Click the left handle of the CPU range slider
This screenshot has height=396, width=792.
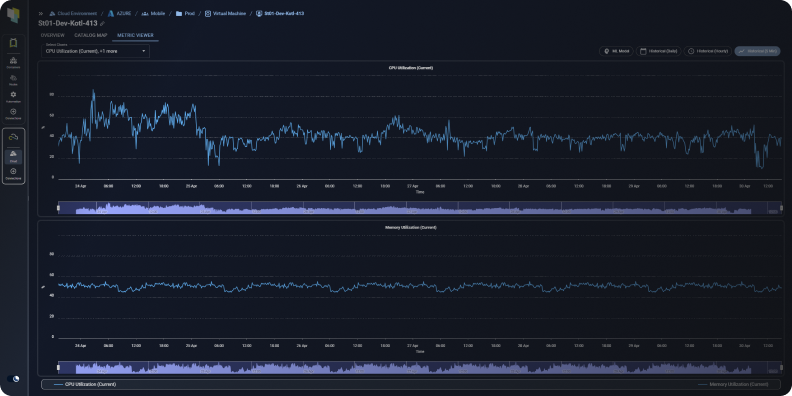pyautogui.click(x=58, y=208)
